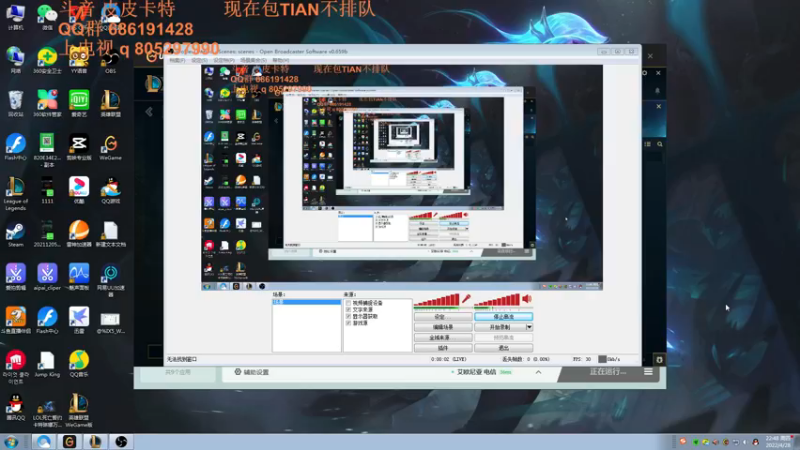This screenshot has height=450, width=800.
Task: Adjust the desktop audio volume meter
Action: click(x=497, y=301)
